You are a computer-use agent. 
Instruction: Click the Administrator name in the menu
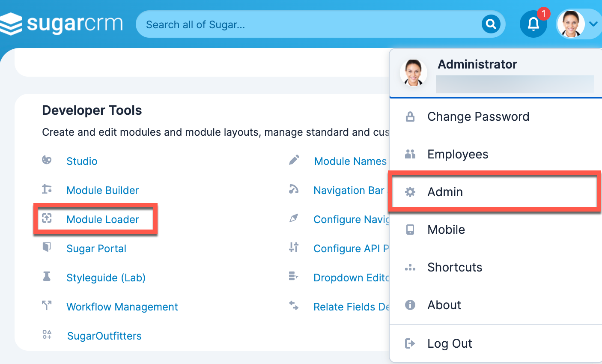coord(477,64)
